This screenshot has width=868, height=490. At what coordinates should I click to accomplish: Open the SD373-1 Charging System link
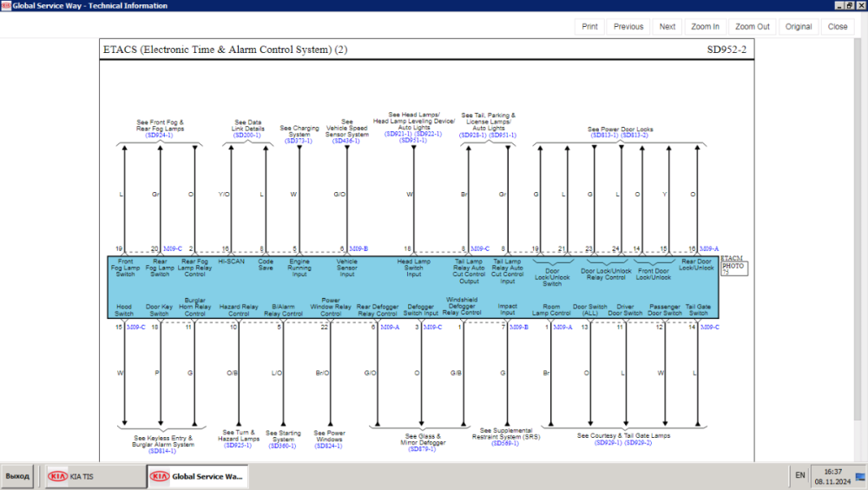(x=299, y=142)
